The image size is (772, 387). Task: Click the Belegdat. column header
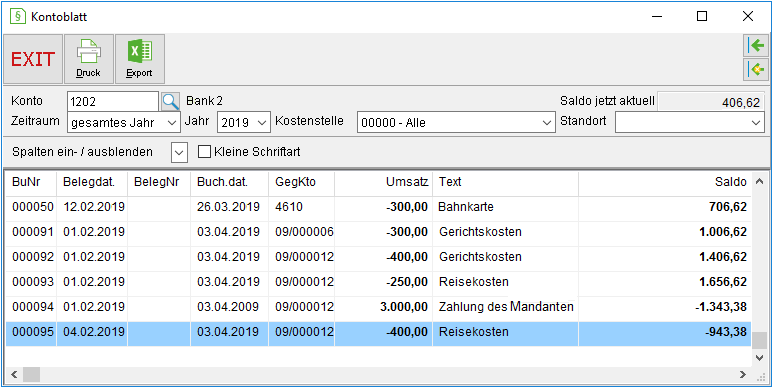tap(92, 182)
